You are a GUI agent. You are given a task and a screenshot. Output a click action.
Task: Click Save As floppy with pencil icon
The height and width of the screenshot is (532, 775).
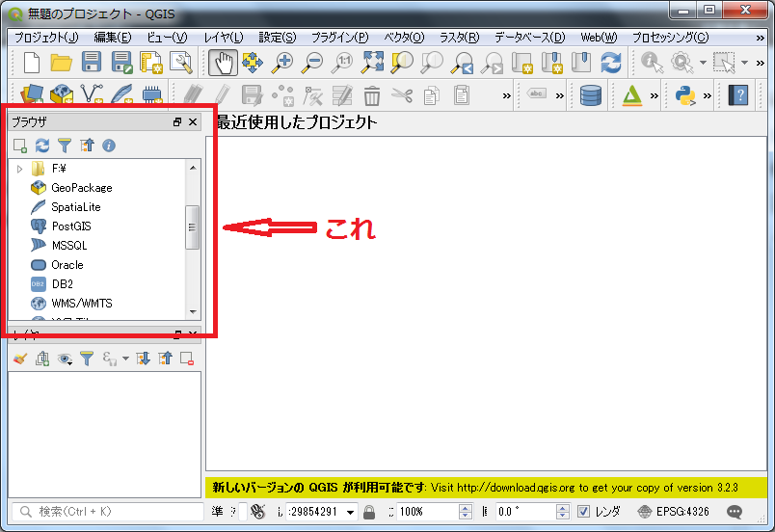(121, 63)
